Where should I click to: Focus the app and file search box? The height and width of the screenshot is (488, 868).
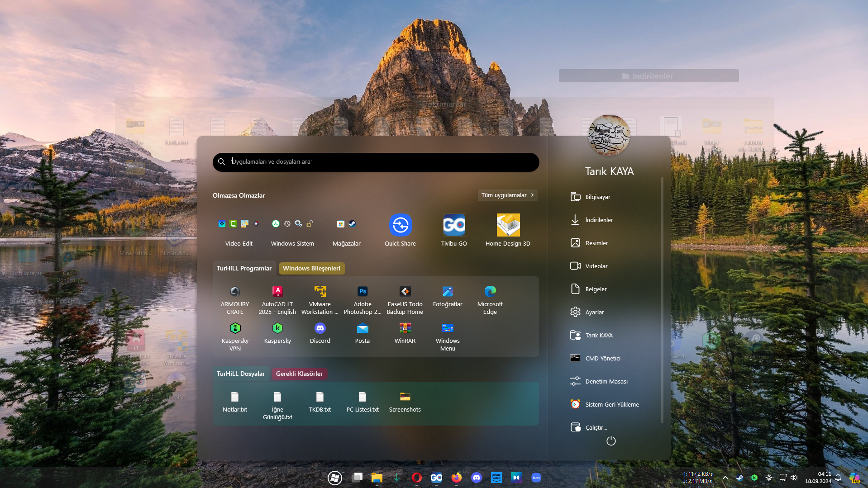click(376, 162)
